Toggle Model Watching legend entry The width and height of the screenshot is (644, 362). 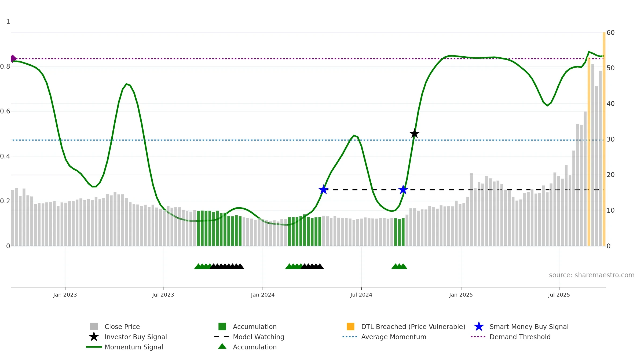tap(258, 337)
